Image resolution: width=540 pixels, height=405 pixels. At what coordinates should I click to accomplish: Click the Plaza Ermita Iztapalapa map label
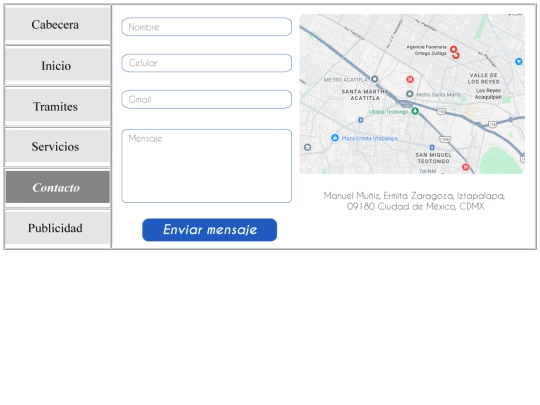[370, 138]
